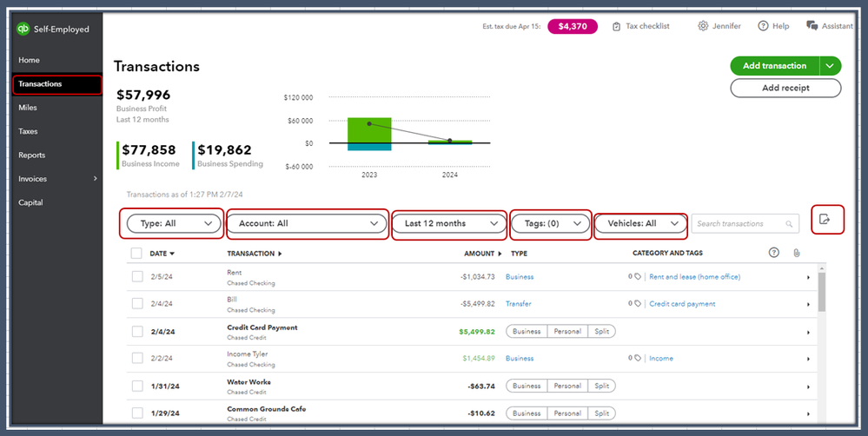The height and width of the screenshot is (436, 868).
Task: Click the 2023 teal spending bar
Action: 369,147
